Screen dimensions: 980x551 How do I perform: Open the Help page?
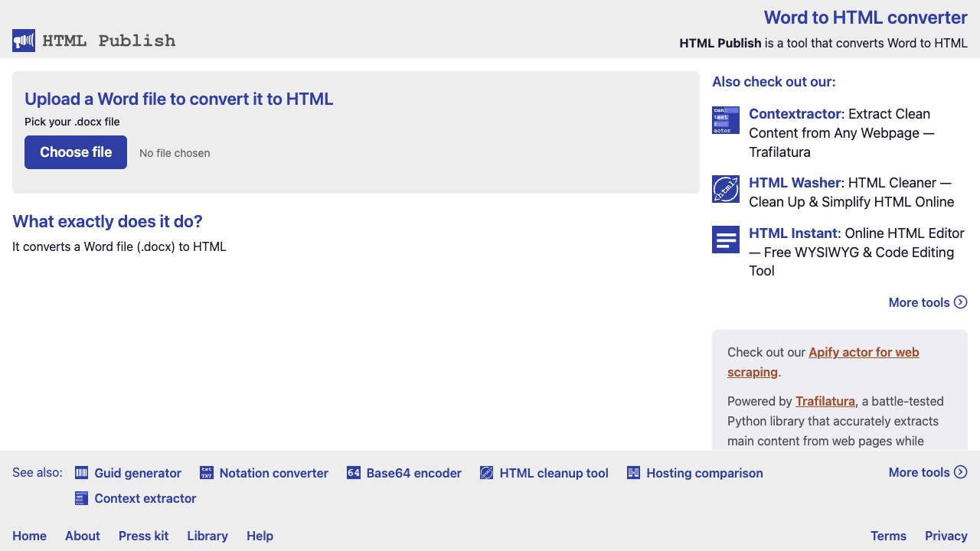point(260,536)
